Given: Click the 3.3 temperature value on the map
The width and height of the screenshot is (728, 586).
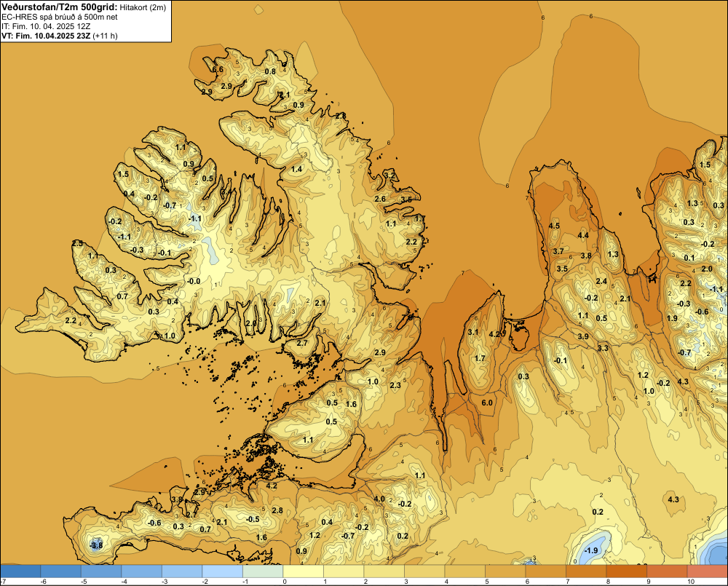Looking at the screenshot, I should [603, 348].
